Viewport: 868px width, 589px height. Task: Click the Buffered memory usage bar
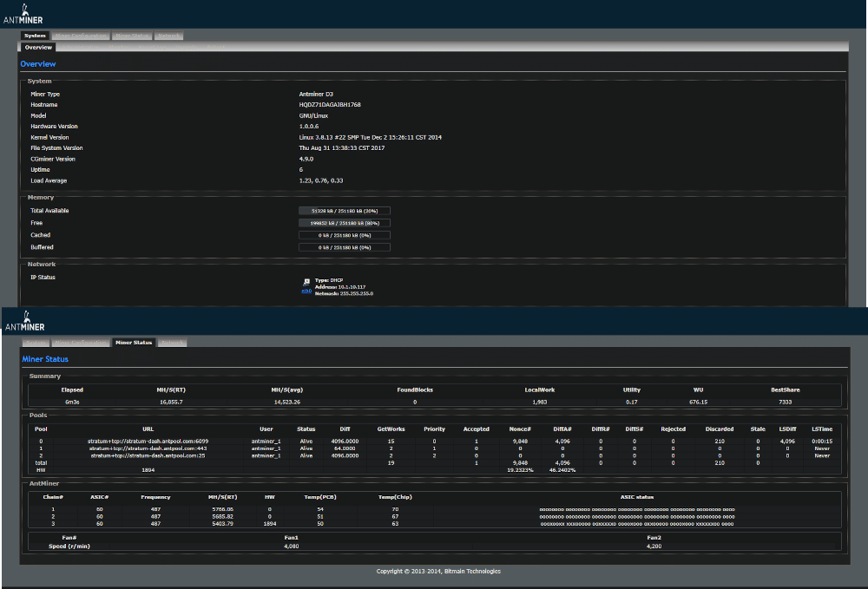tap(345, 247)
